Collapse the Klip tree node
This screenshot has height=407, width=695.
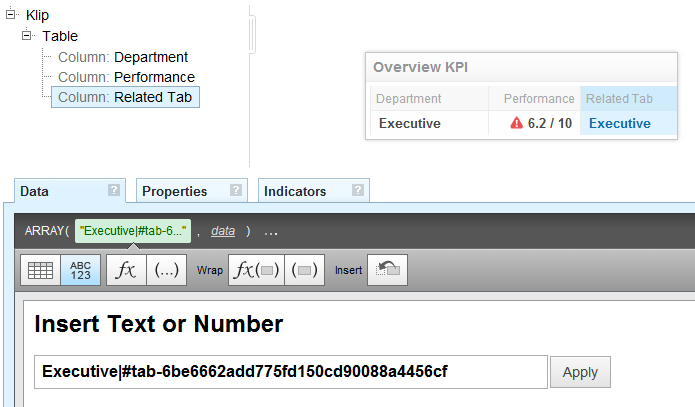pyautogui.click(x=11, y=14)
